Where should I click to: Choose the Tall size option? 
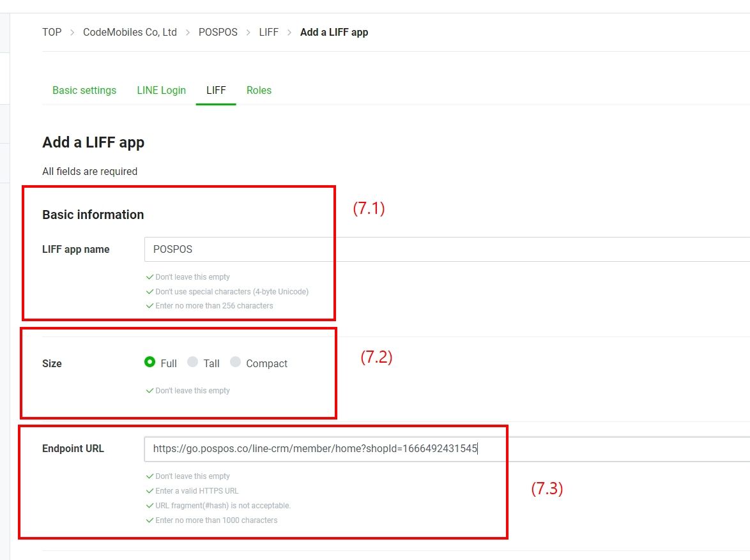pyautogui.click(x=192, y=362)
